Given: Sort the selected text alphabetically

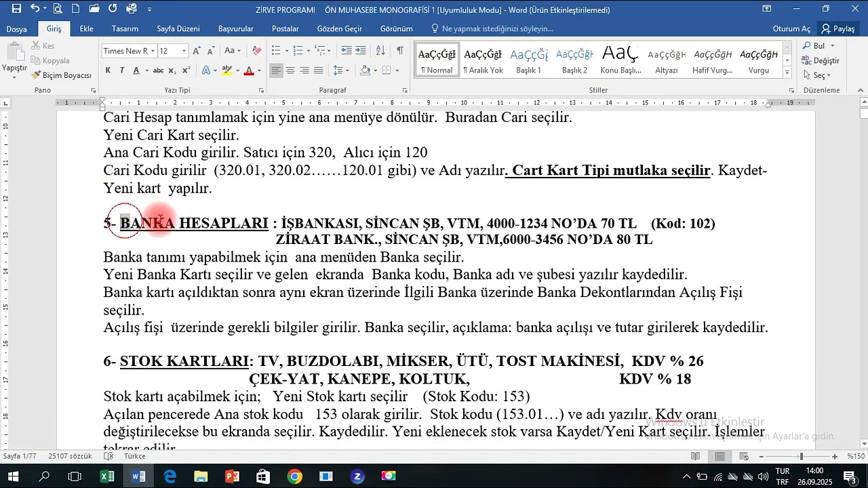Looking at the screenshot, I should tap(380, 51).
